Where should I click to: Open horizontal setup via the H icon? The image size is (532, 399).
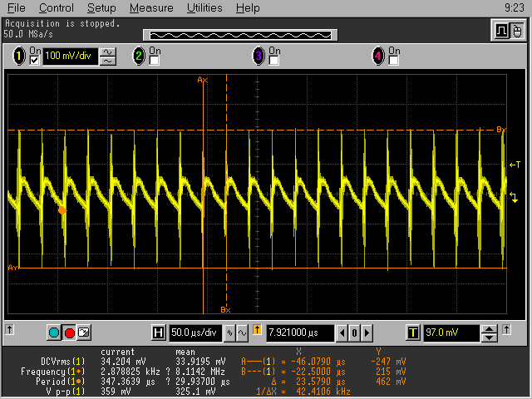(159, 332)
